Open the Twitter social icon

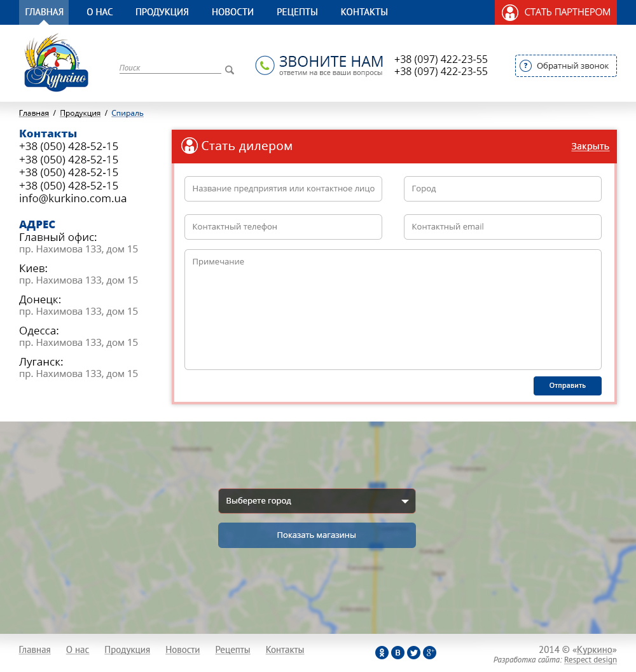413,652
